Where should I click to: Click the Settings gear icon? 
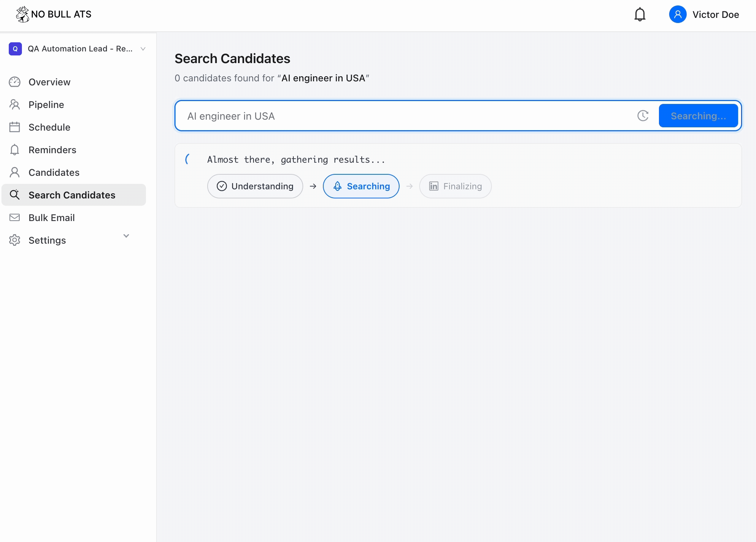tap(15, 240)
